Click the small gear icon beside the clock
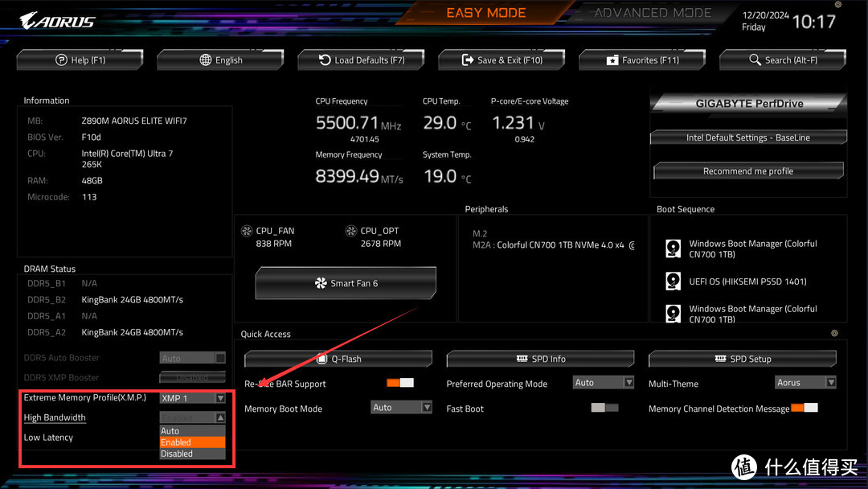The height and width of the screenshot is (489, 868). (x=838, y=5)
